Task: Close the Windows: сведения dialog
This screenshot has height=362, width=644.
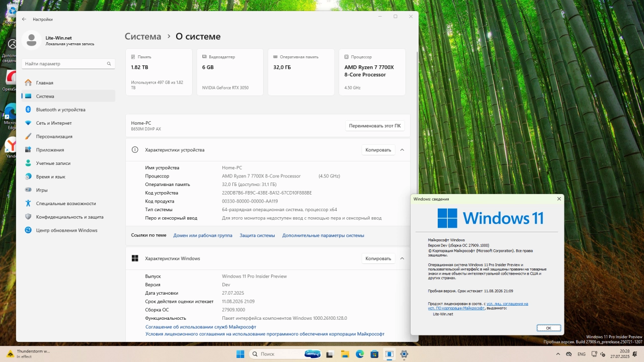Action: pos(559,199)
